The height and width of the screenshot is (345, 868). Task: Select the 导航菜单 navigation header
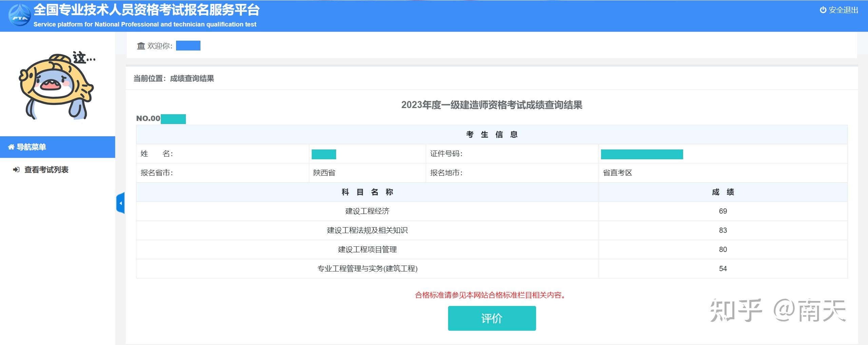pyautogui.click(x=32, y=147)
